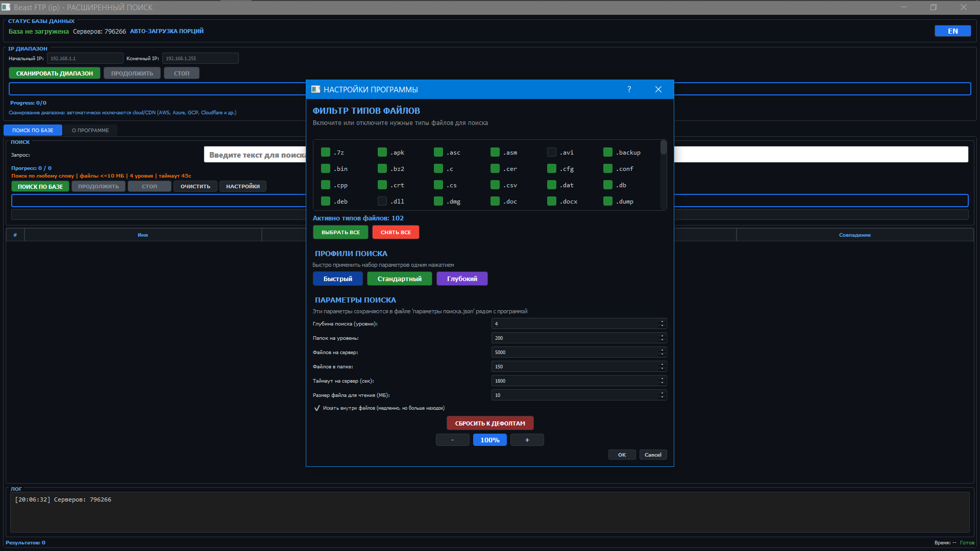Click СНЯТЬ ВСЕ button
Viewport: 980px width, 551px height.
point(396,232)
